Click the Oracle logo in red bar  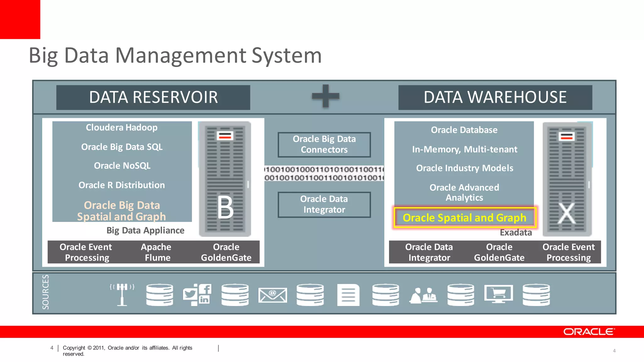pyautogui.click(x=588, y=332)
